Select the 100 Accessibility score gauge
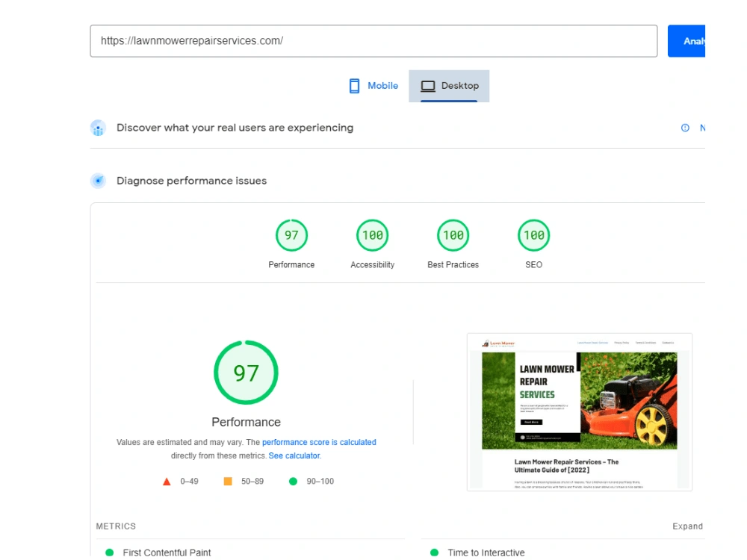747x560 pixels. tap(372, 234)
